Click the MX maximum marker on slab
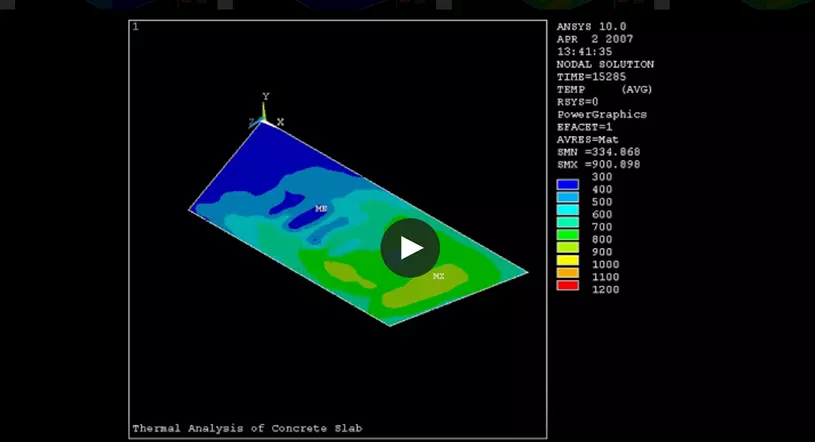Image resolution: width=815 pixels, height=442 pixels. tap(439, 276)
